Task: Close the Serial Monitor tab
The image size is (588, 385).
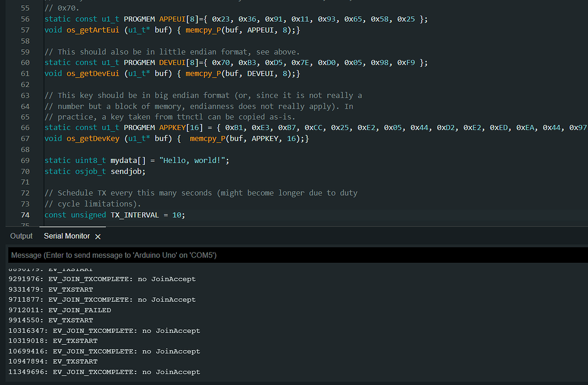Action: [97, 236]
